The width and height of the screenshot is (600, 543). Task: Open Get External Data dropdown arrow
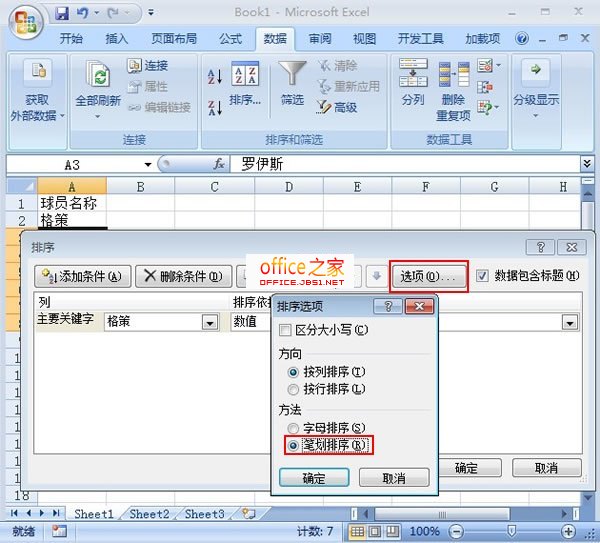click(62, 115)
